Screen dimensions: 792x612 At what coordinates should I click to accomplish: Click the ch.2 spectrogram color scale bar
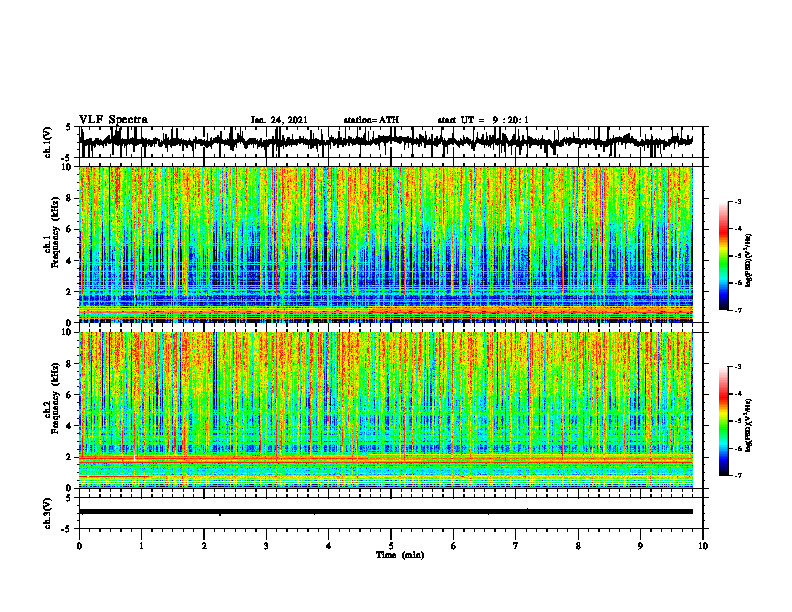tap(723, 421)
